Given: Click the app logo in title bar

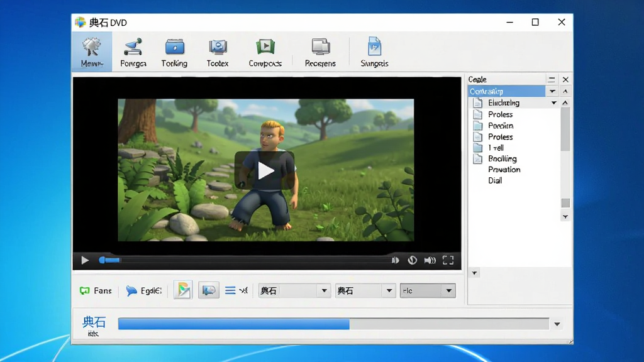Looking at the screenshot, I should 80,22.
